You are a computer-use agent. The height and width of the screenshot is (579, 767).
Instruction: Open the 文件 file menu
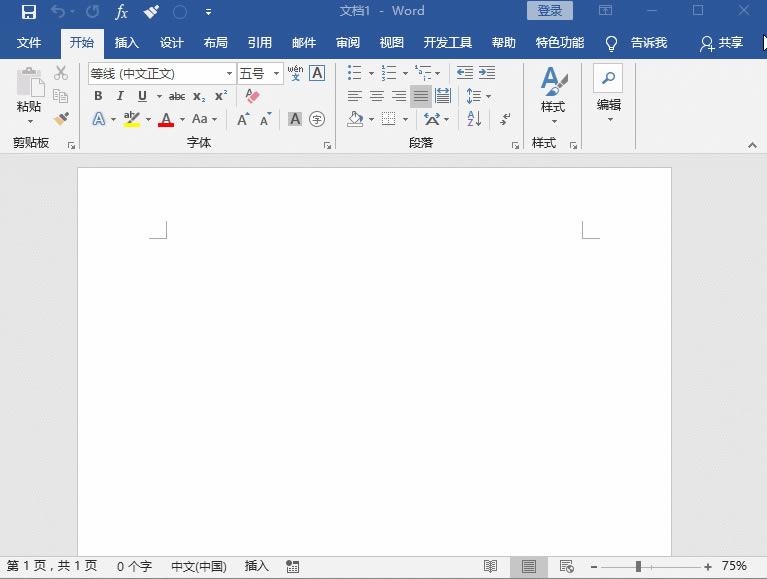(x=29, y=43)
